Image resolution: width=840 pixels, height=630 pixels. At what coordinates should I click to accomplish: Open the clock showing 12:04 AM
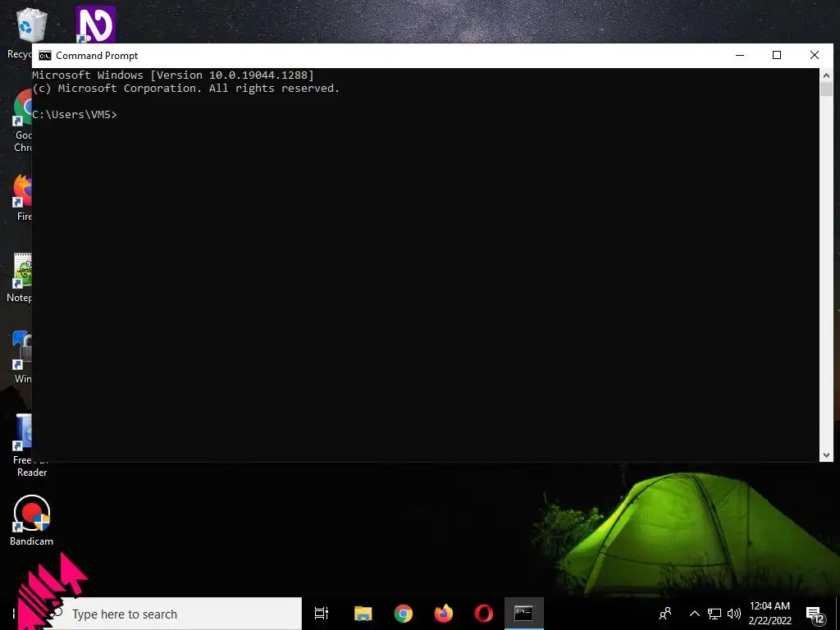pyautogui.click(x=769, y=614)
